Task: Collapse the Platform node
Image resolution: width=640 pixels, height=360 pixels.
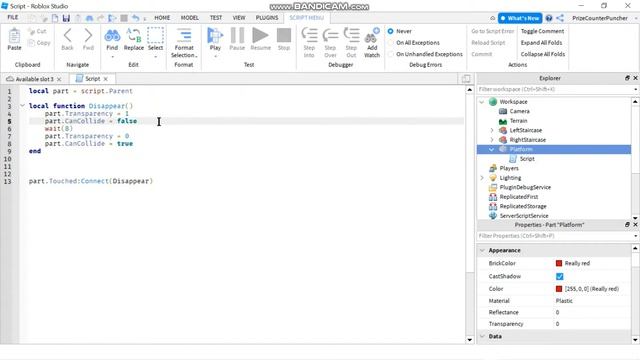Action: 492,149
